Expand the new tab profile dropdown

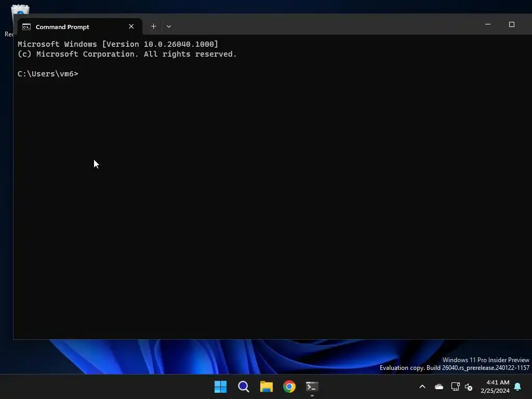click(169, 26)
